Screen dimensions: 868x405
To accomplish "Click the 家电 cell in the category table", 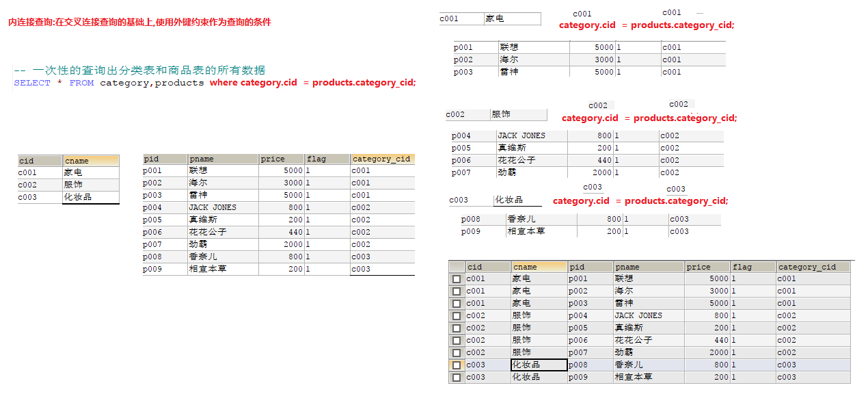I will (x=91, y=172).
